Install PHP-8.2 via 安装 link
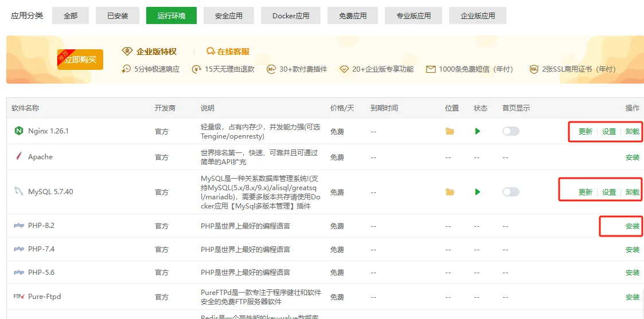 click(x=633, y=226)
